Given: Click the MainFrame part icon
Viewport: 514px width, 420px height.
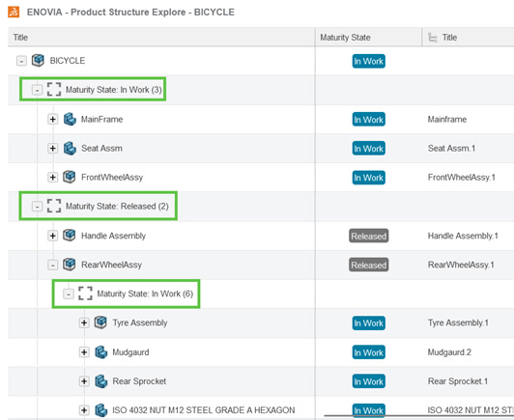Looking at the screenshot, I should tap(70, 120).
